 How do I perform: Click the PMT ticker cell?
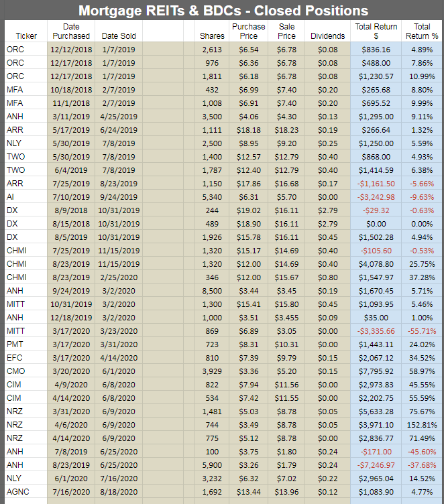click(26, 344)
